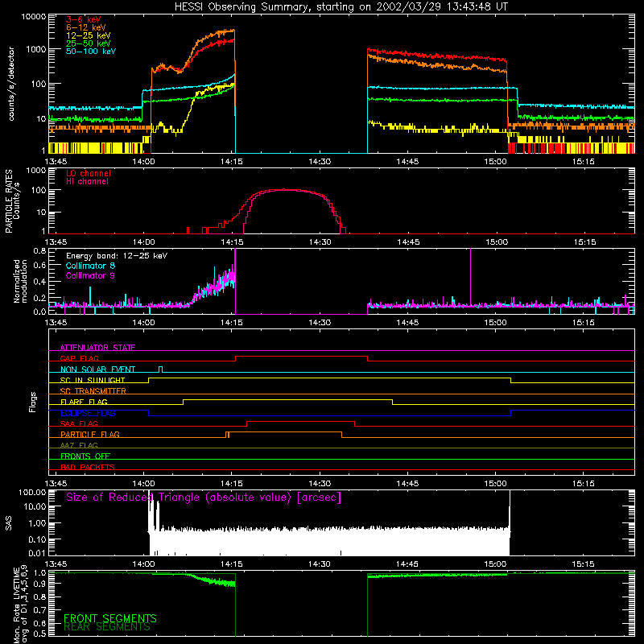Screen dimensions: 644x644
Task: Click the Mon. Rate LIVETIME axis title
Action: (20, 605)
